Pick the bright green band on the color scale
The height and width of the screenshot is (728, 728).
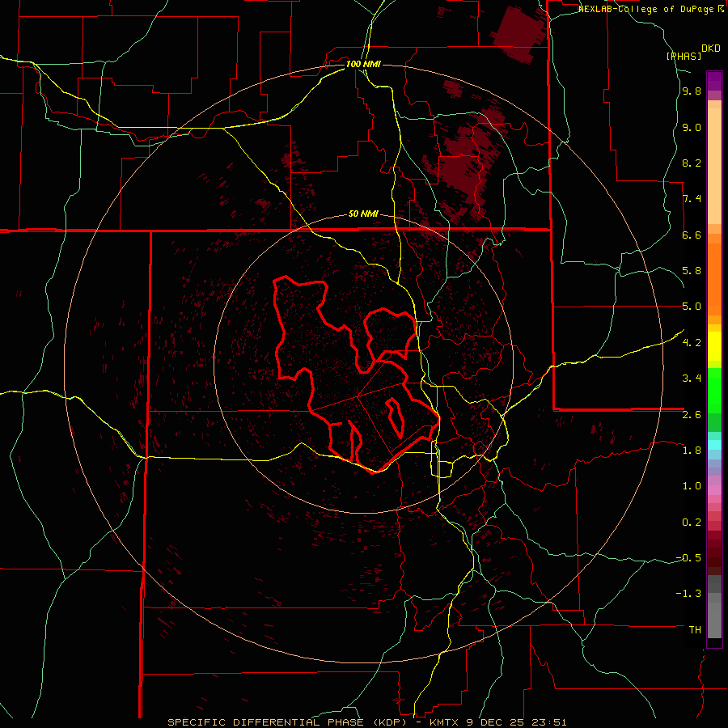click(714, 389)
